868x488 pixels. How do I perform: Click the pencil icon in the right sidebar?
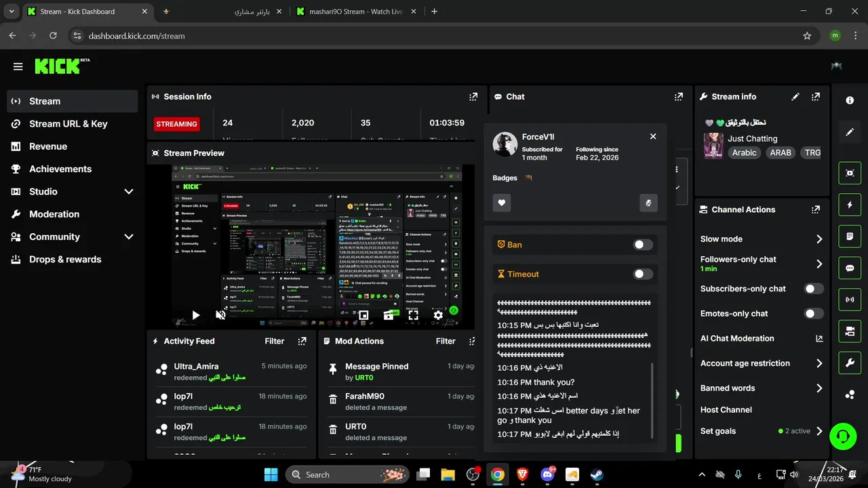[850, 132]
